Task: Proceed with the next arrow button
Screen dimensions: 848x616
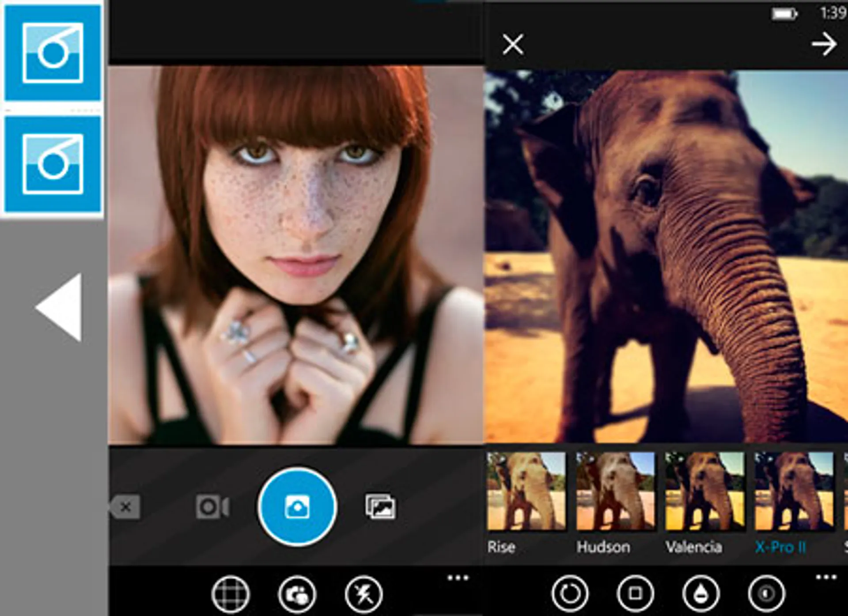Action: click(824, 44)
